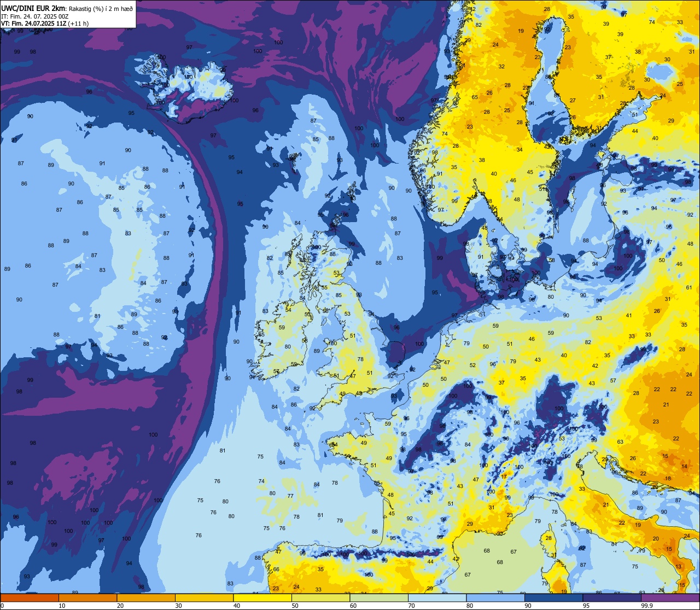Click the legend tick label '50'
Screen dimensions: 700x610
point(295,606)
